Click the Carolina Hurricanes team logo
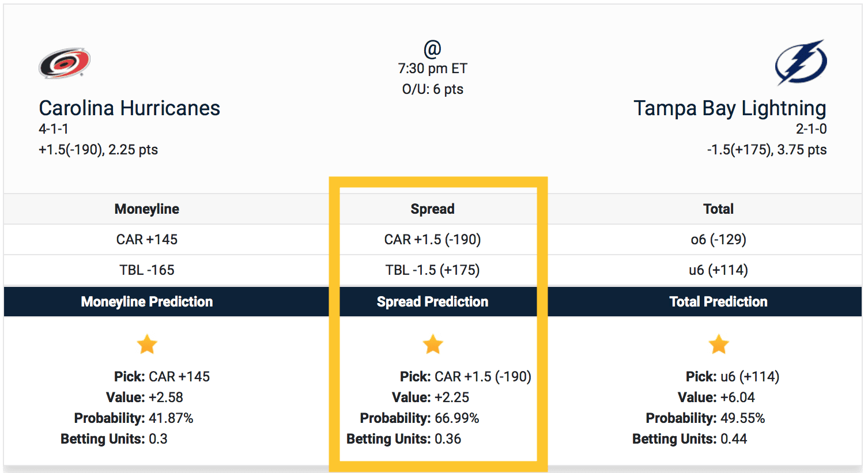This screenshot has width=868, height=473. point(65,63)
